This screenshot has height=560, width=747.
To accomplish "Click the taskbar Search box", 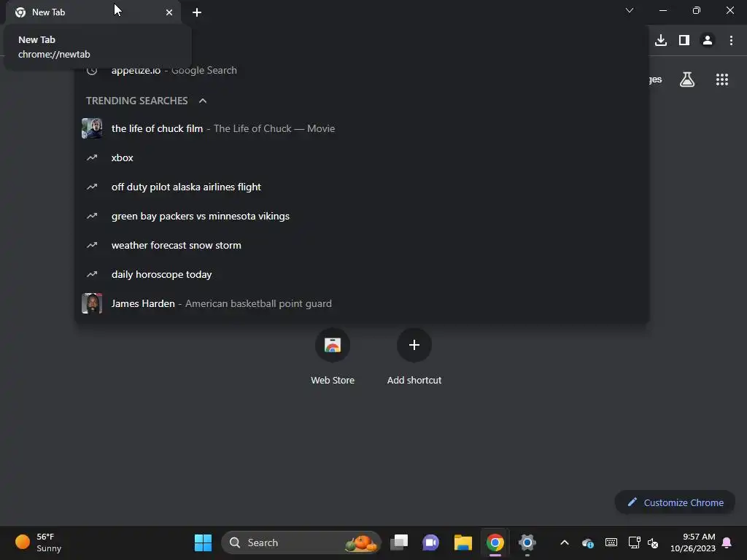I will click(301, 542).
